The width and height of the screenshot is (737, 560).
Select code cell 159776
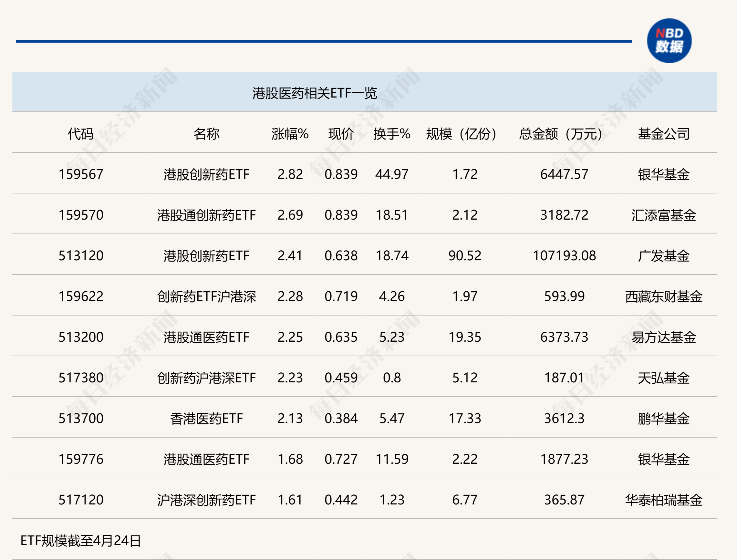click(x=81, y=459)
